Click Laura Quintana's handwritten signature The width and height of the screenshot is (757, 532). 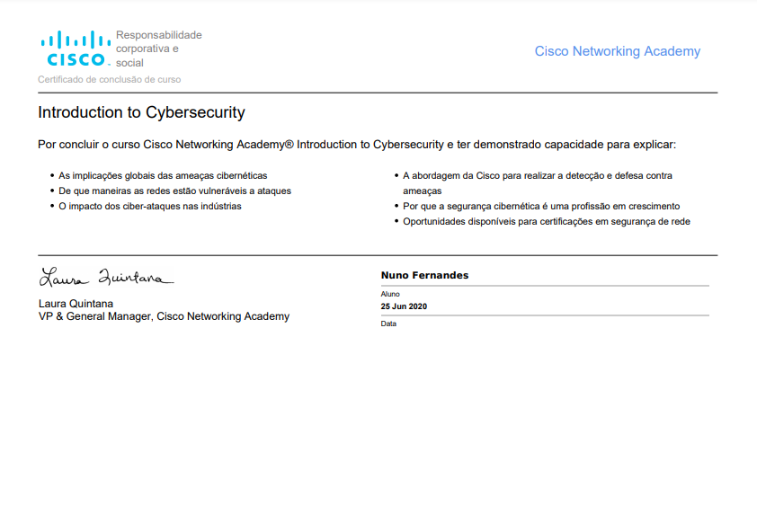[105, 277]
